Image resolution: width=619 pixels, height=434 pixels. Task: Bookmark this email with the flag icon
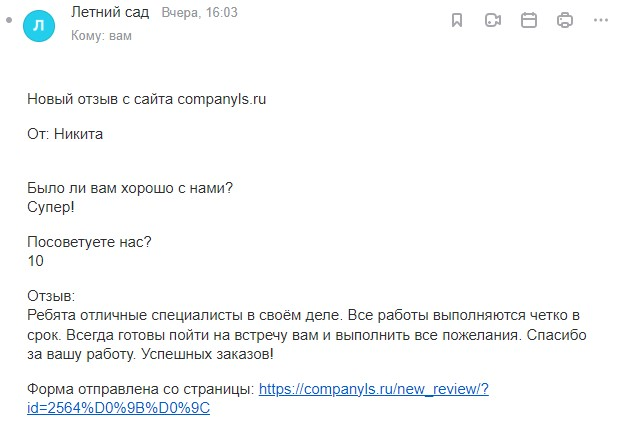coord(457,20)
